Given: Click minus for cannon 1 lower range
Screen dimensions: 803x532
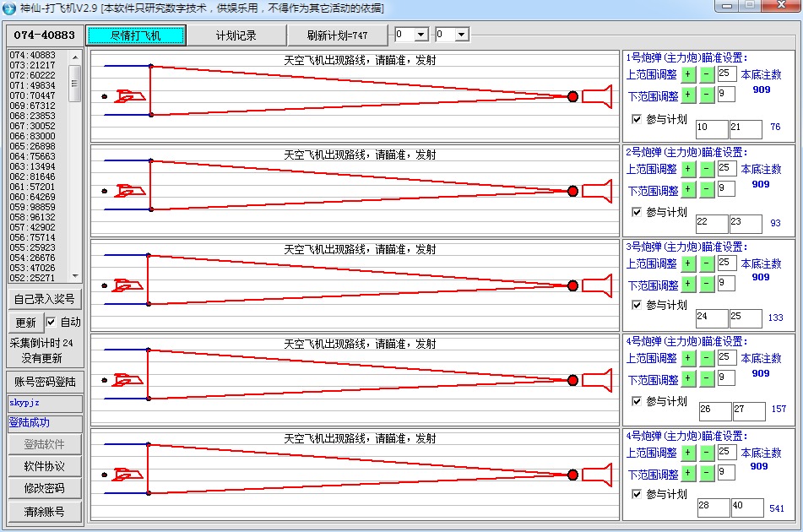Looking at the screenshot, I should pos(708,95).
